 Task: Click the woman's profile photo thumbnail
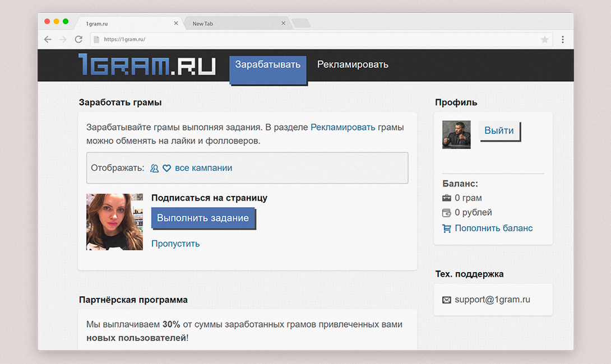(x=114, y=222)
